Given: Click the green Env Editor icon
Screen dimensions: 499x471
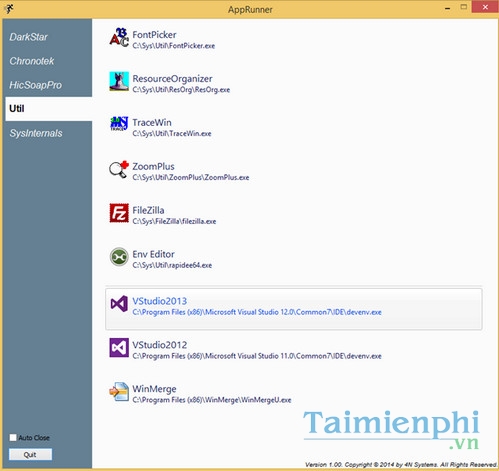Looking at the screenshot, I should coord(119,257).
